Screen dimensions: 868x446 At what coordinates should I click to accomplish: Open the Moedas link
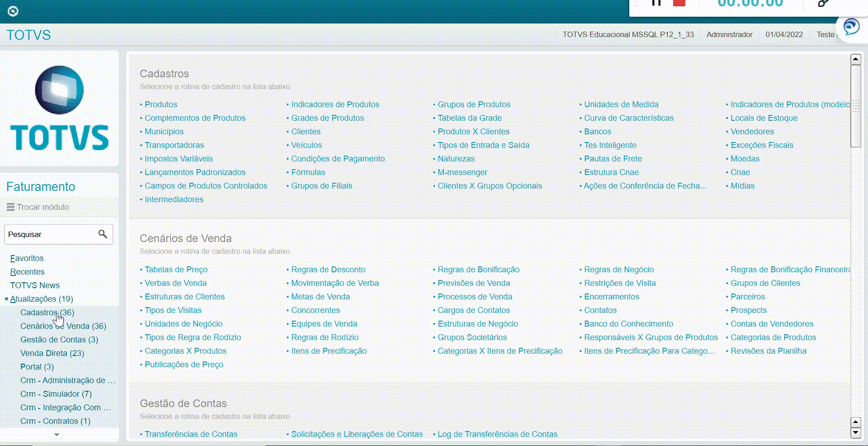(x=745, y=159)
